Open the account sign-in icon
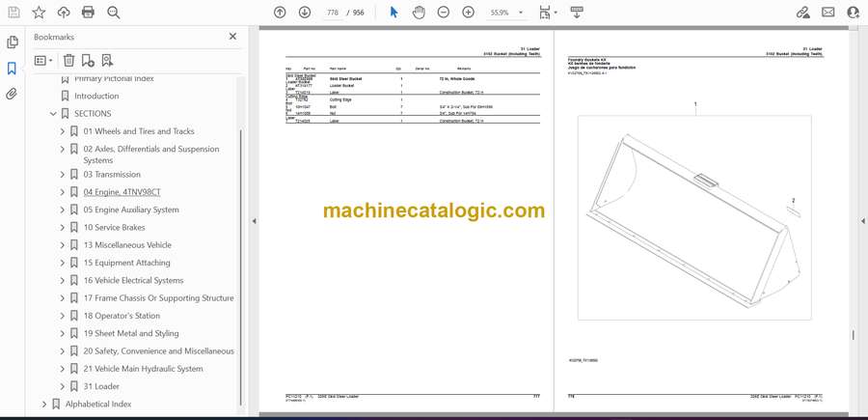 854,13
